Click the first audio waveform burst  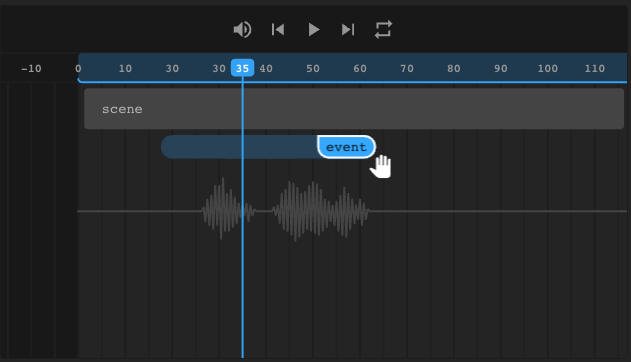pos(228,209)
